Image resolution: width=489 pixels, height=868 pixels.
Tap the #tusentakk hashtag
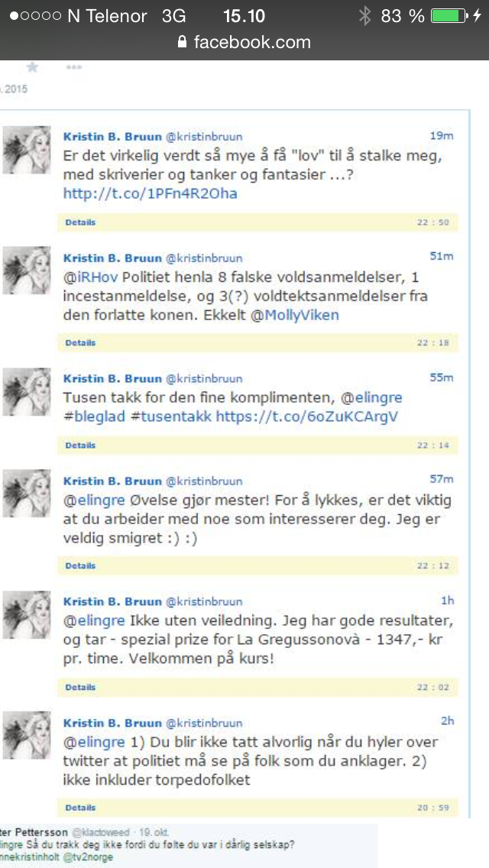[x=170, y=416]
